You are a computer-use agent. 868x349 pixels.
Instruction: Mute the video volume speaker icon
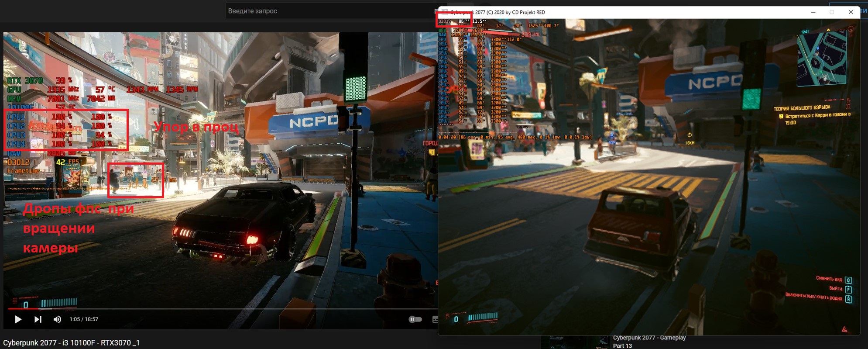point(57,319)
